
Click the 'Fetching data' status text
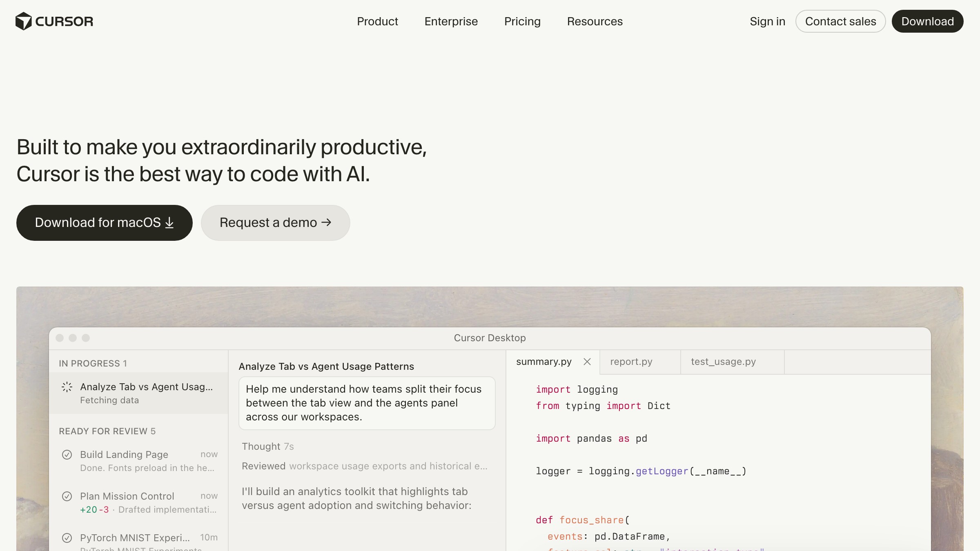(109, 400)
